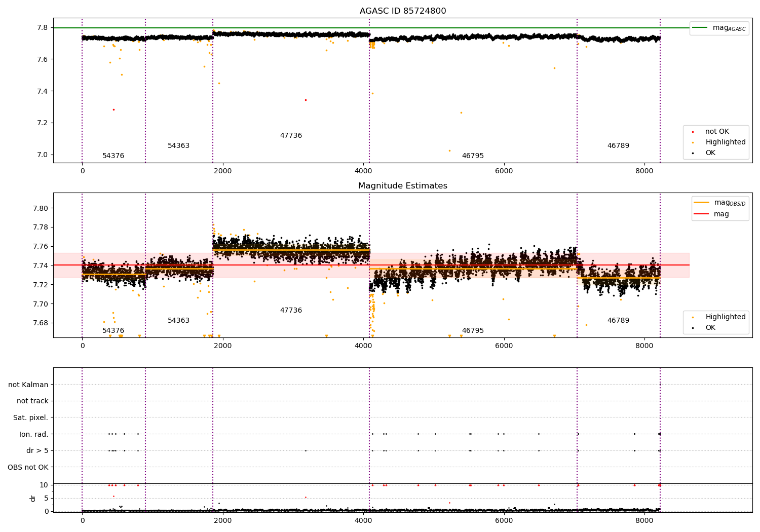Click the 10 tick label on dr axis
The width and height of the screenshot is (760, 532).
click(x=44, y=485)
